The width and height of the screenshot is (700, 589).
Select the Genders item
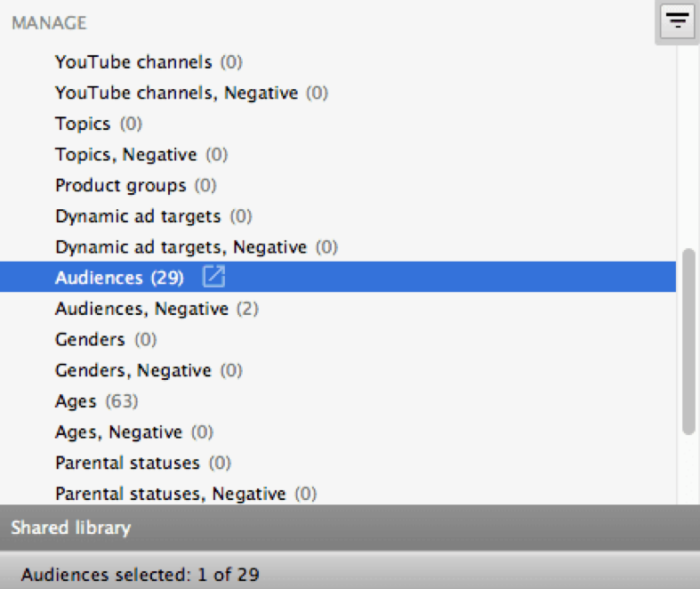click(x=90, y=340)
